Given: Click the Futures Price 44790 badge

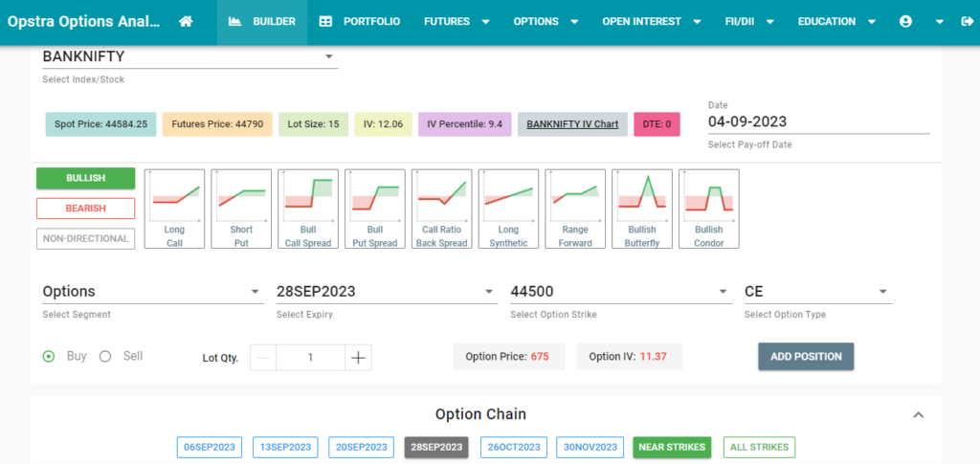Looking at the screenshot, I should click(217, 124).
